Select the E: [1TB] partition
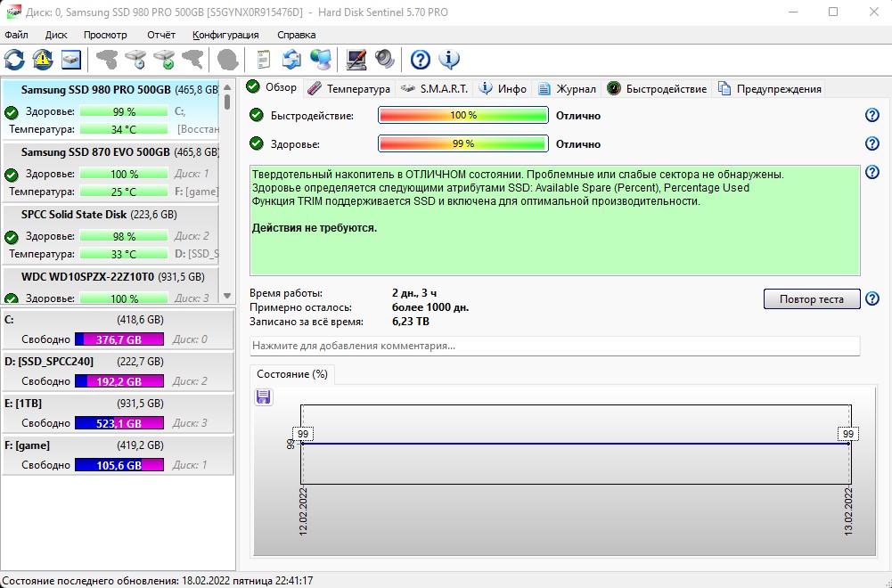This screenshot has height=588, width=892. (x=119, y=413)
